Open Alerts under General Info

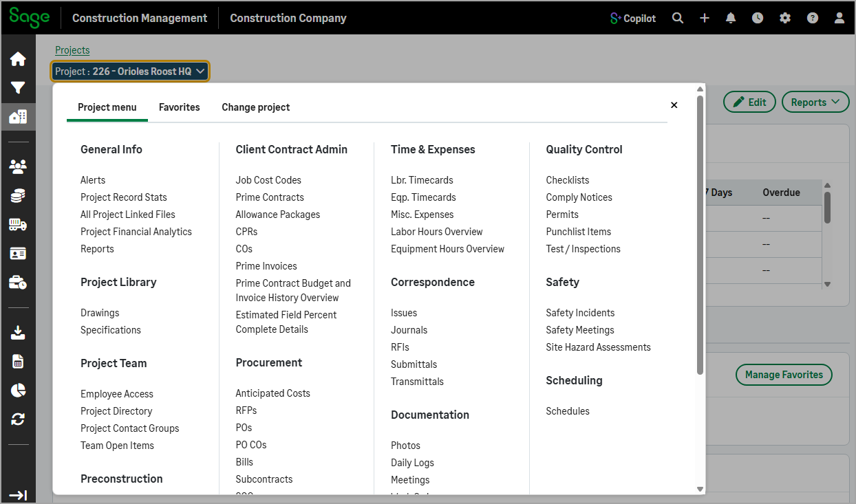93,180
